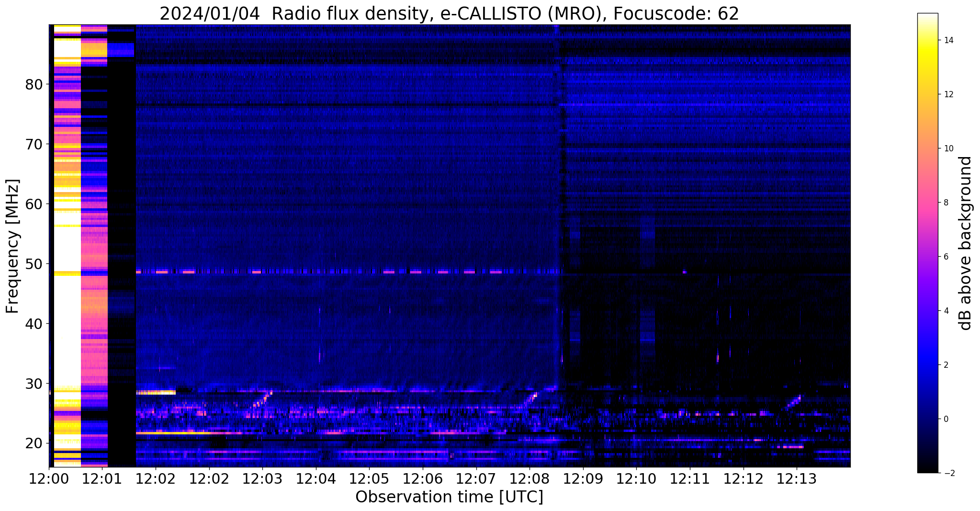Click the 12:01 time tick label
This screenshot has height=511, width=980.
coord(102,479)
